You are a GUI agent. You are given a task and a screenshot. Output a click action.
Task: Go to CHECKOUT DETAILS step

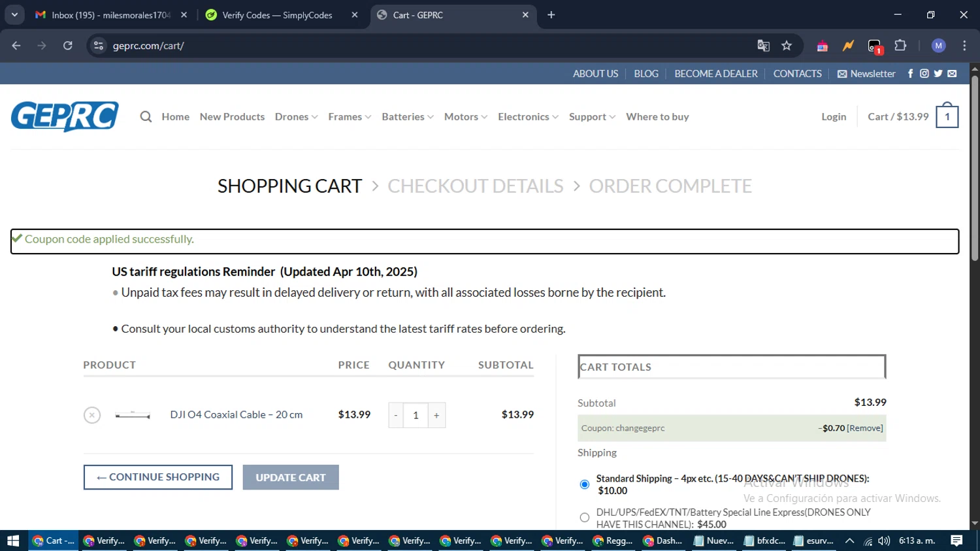pyautogui.click(x=476, y=186)
